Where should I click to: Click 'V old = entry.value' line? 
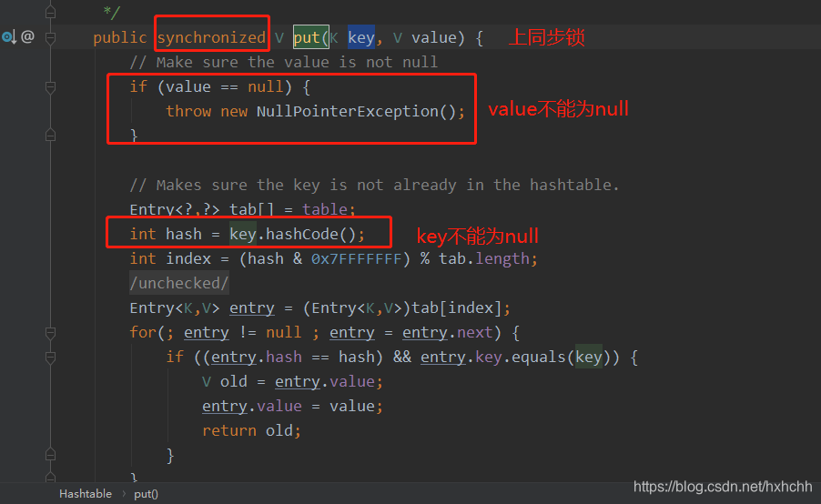coord(293,381)
